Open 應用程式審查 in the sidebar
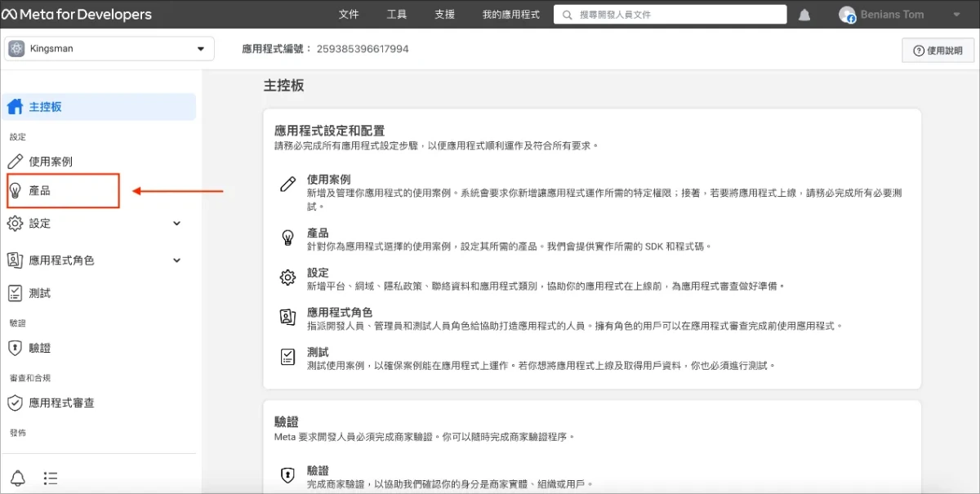The image size is (980, 494). (x=61, y=403)
